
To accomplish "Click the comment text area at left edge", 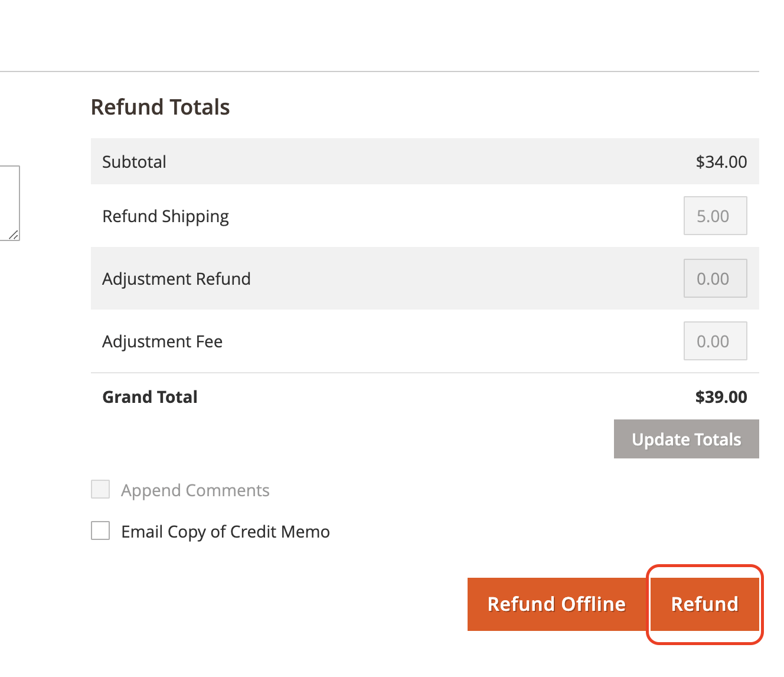I will [9, 203].
